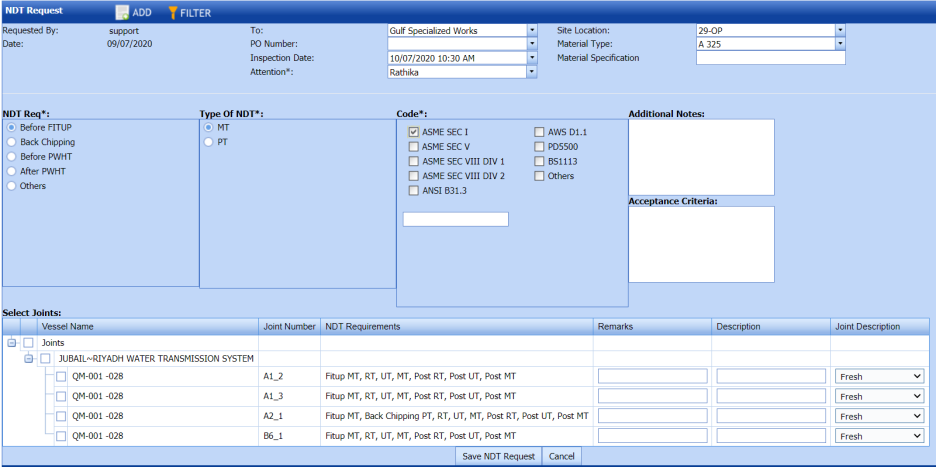This screenshot has height=467, width=936.
Task: Click the Save NDT Request button
Action: [498, 456]
